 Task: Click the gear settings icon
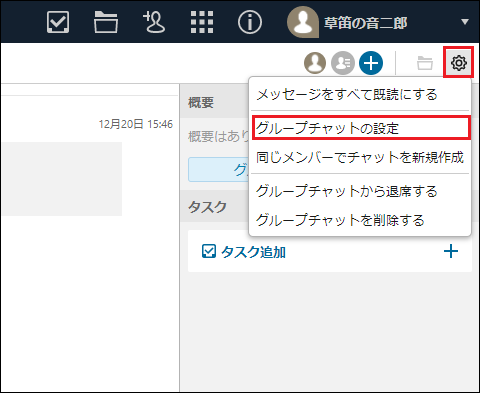[458, 62]
